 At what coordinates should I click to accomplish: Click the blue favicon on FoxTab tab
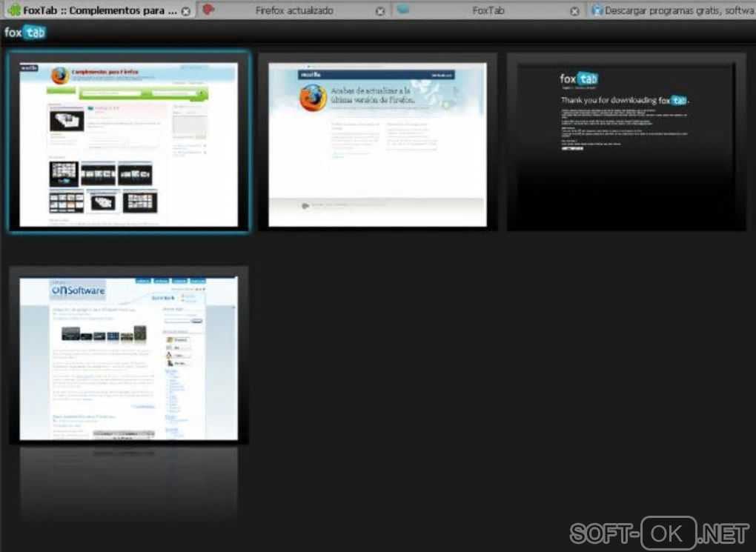(403, 9)
